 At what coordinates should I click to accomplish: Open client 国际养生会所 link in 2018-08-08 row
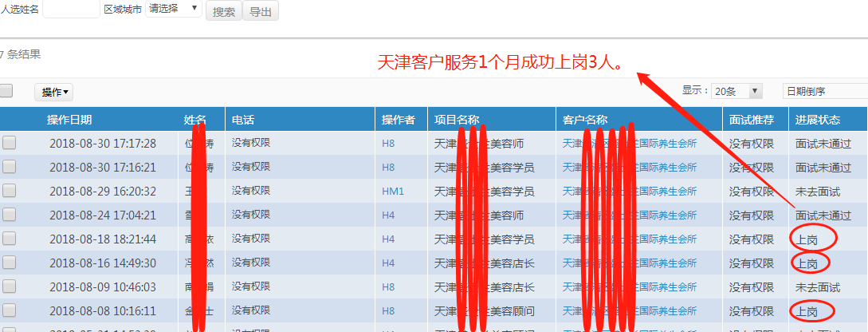tap(630, 311)
